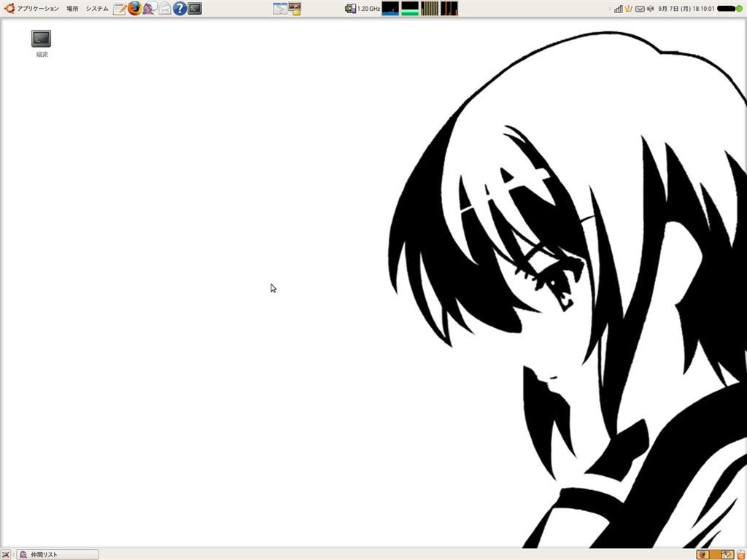Click the network signal strength icon
The image size is (747, 560).
619,9
